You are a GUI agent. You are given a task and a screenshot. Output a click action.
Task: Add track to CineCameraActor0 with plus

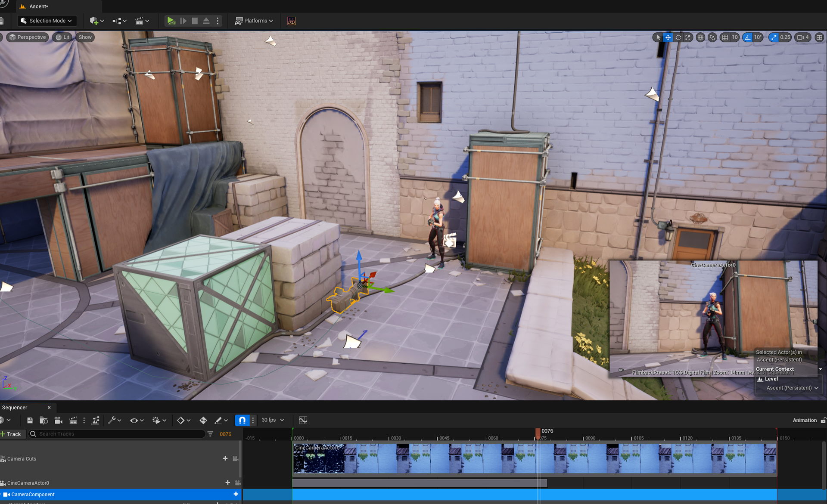pyautogui.click(x=228, y=483)
